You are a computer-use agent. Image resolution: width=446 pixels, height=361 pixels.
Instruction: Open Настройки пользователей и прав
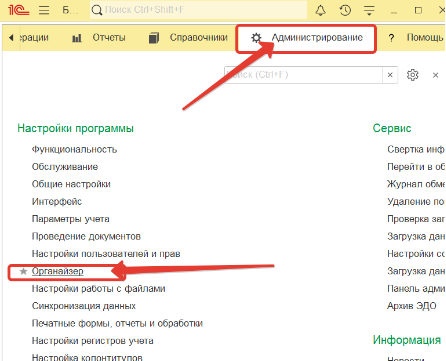point(106,254)
